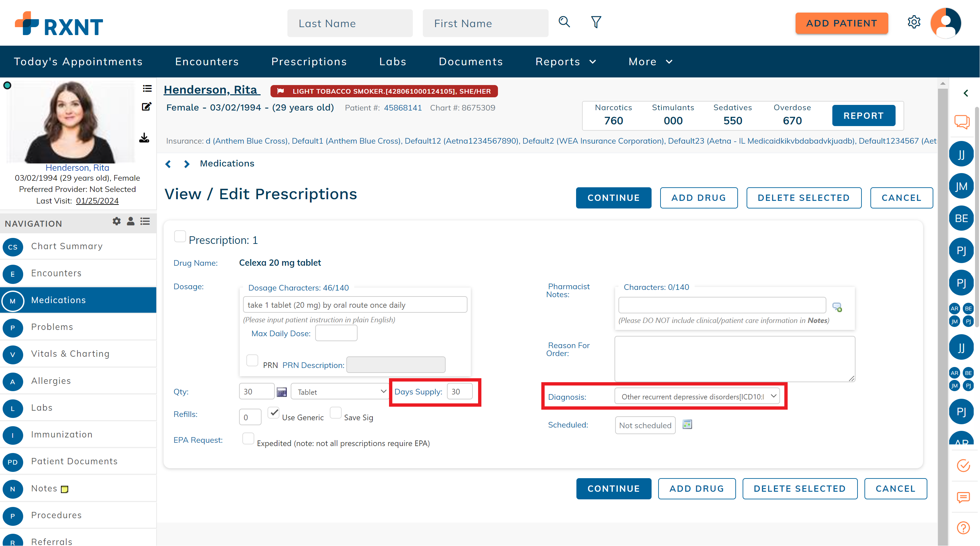The height and width of the screenshot is (546, 980).
Task: Switch to the Encounters menu item
Action: 207,62
